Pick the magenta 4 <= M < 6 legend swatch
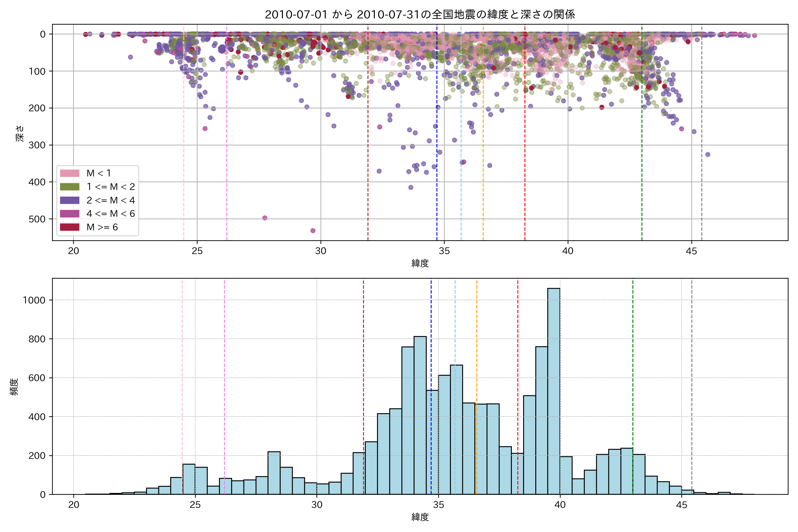798x532 pixels. pos(70,214)
